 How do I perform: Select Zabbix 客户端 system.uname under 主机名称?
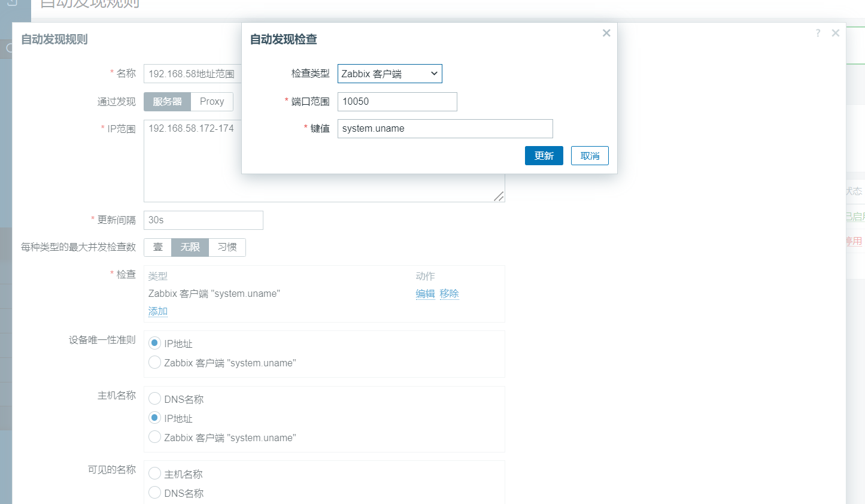(x=154, y=437)
